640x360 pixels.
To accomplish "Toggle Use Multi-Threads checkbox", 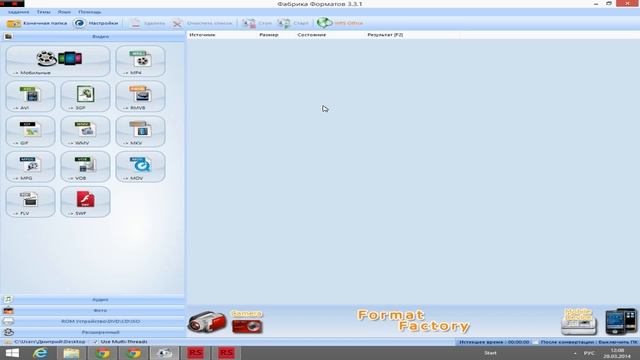I will [96, 342].
